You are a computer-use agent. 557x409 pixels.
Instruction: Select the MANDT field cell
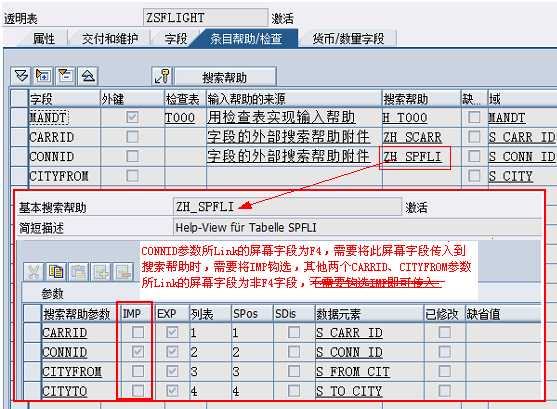pos(64,117)
